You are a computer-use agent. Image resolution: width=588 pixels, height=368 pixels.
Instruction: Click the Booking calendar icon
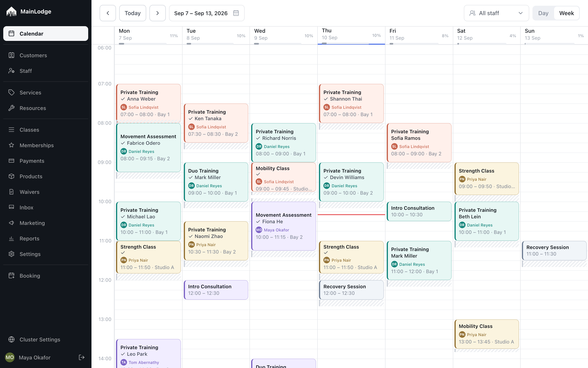point(11,276)
